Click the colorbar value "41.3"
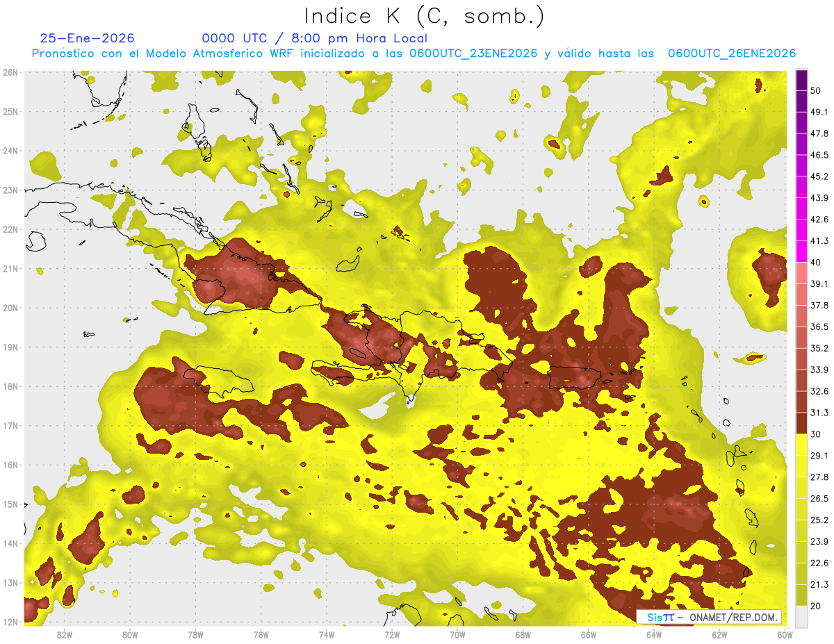Viewport: 834px width, 644px height. coord(819,241)
